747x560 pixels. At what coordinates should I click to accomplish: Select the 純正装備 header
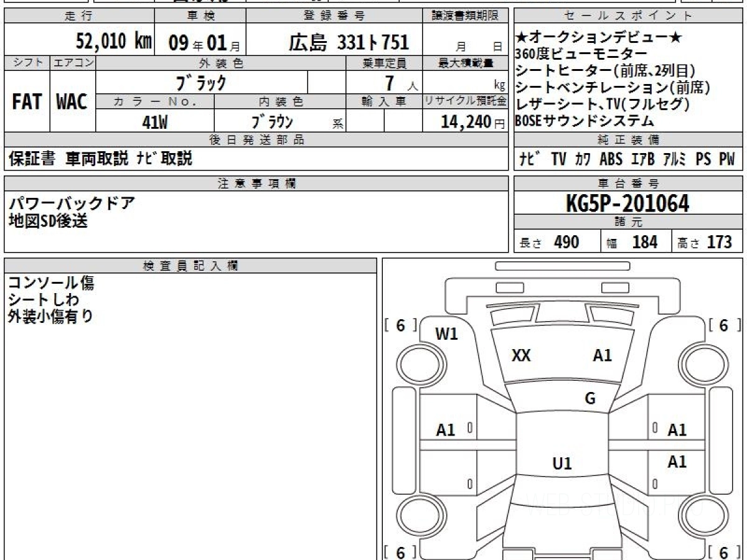[x=628, y=140]
